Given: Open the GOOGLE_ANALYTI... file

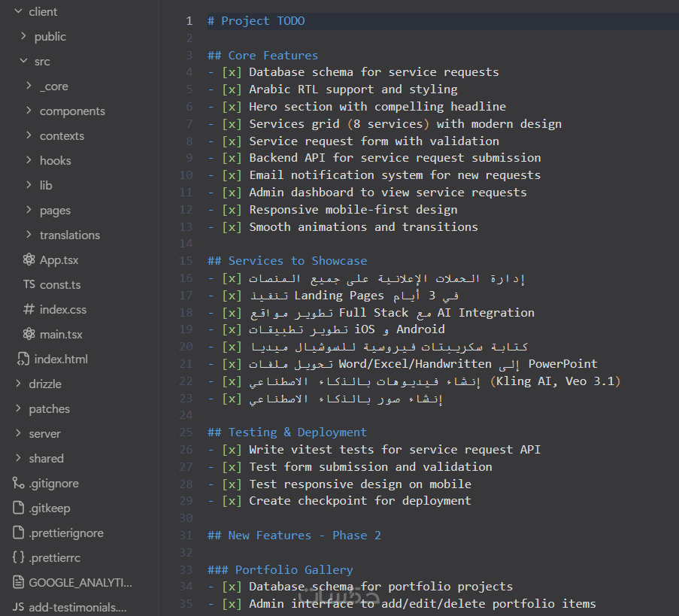Looking at the screenshot, I should (x=80, y=583).
